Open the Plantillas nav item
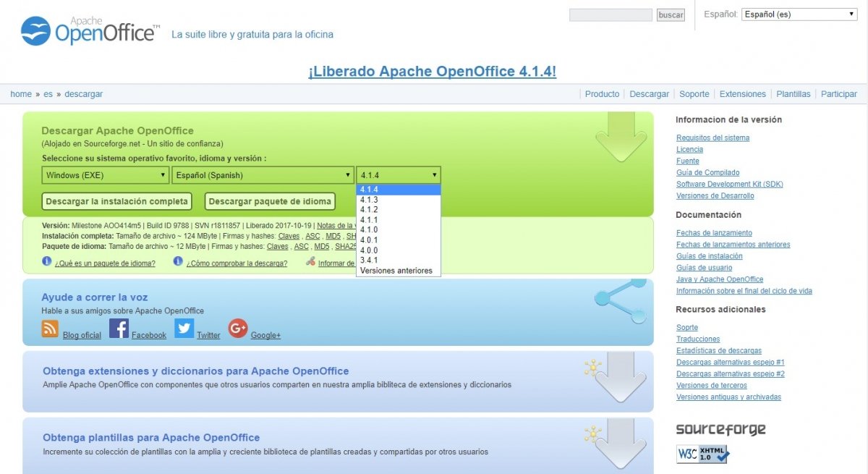Viewport: 868px width, 474px height. tap(793, 94)
